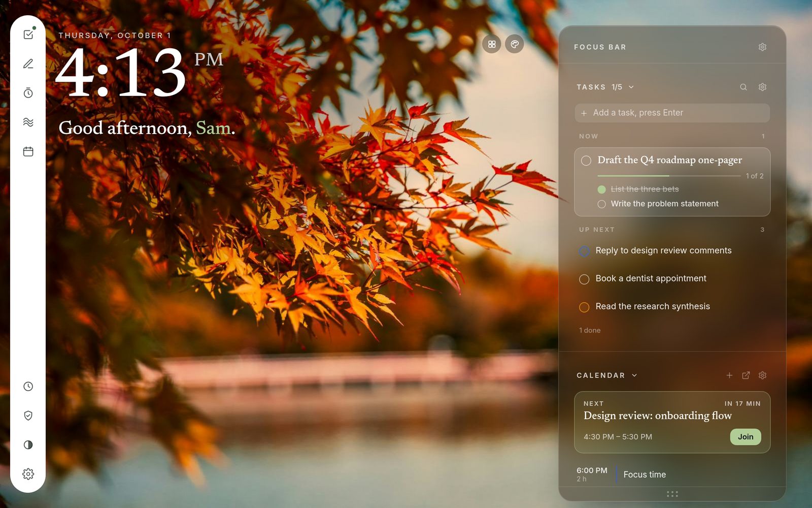Image resolution: width=812 pixels, height=508 pixels.
Task: Toggle the contrast theme icon in sidebar
Action: pos(28,445)
